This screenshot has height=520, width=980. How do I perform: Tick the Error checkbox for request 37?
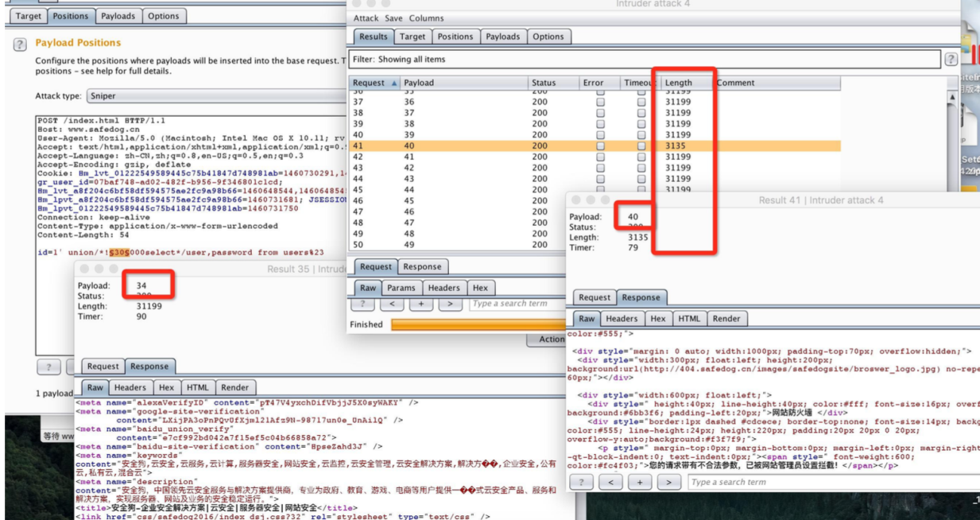click(600, 102)
